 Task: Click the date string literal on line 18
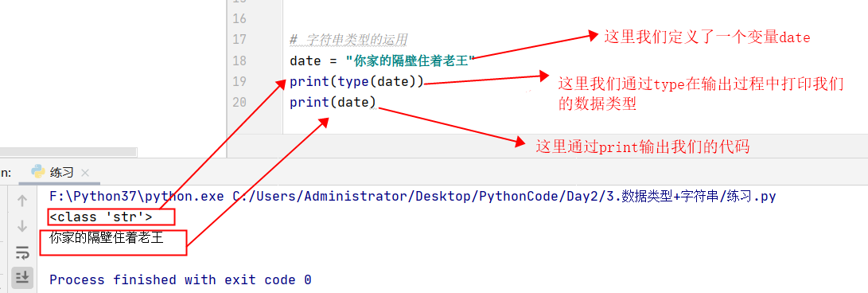click(x=411, y=61)
